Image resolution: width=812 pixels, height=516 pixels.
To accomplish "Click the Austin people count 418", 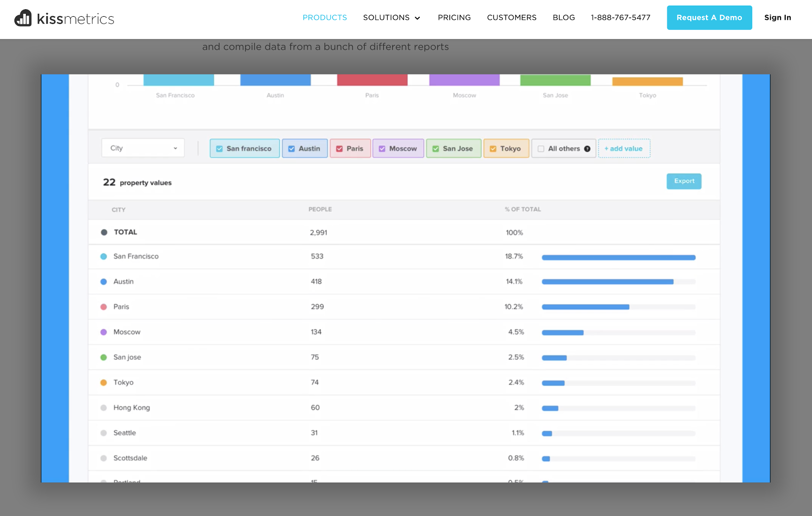I will point(316,282).
